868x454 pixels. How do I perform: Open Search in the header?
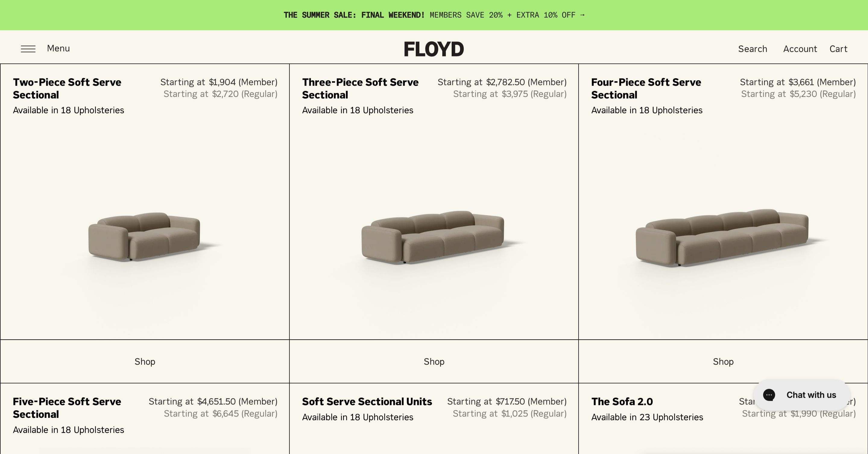[x=753, y=49]
